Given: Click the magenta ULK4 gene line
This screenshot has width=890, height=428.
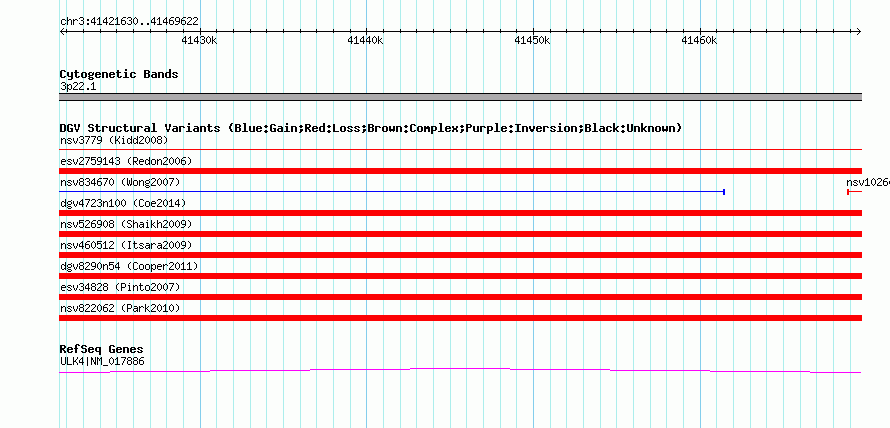Looking at the screenshot, I should pos(460,371).
